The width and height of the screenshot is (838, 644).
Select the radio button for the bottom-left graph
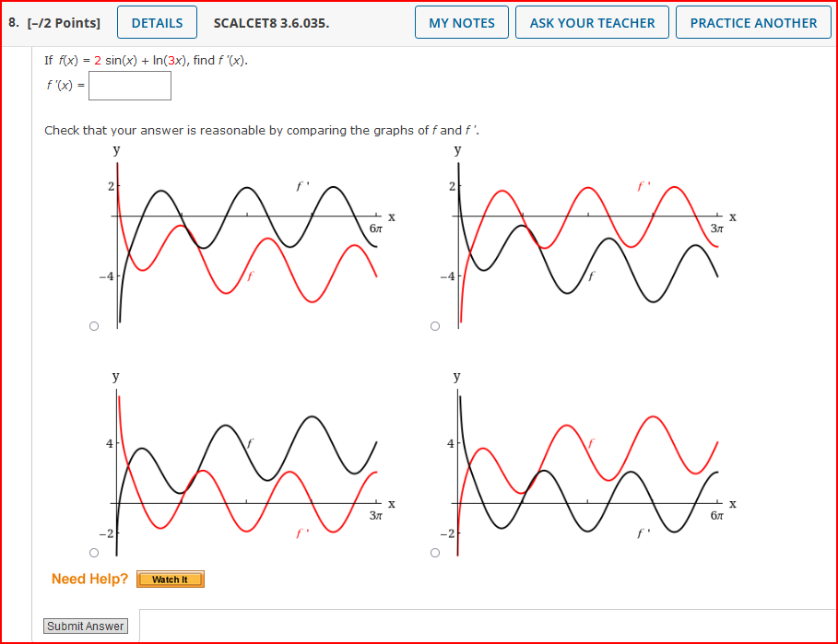93,552
